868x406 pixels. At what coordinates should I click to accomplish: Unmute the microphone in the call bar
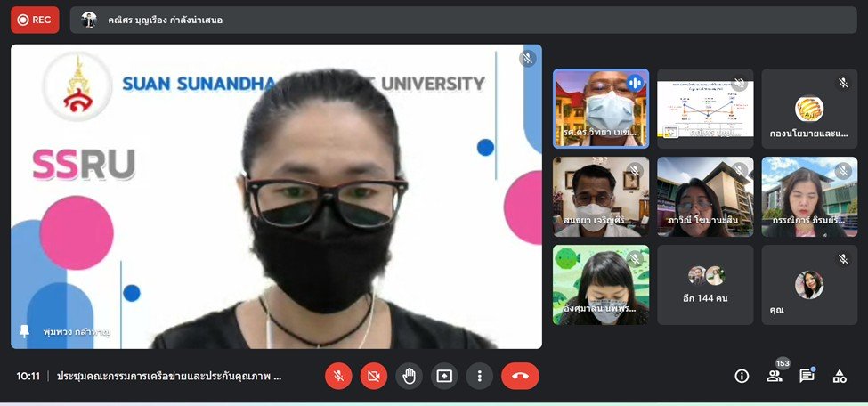pyautogui.click(x=338, y=376)
